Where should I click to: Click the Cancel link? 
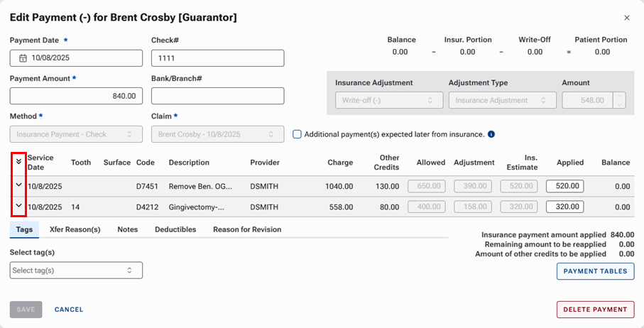69,310
